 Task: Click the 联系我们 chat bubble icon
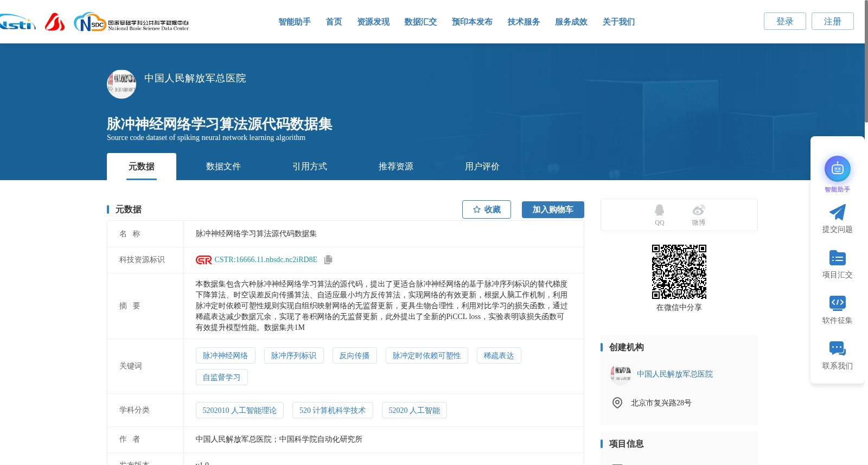point(837,348)
